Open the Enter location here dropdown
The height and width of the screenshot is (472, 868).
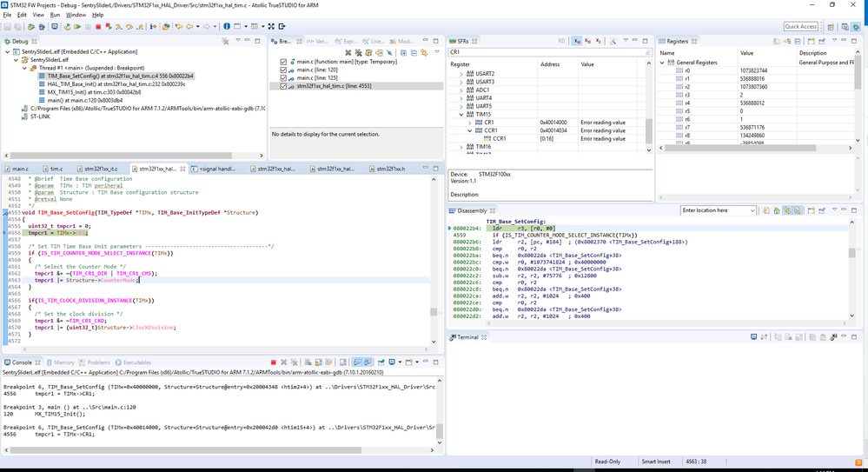point(752,210)
